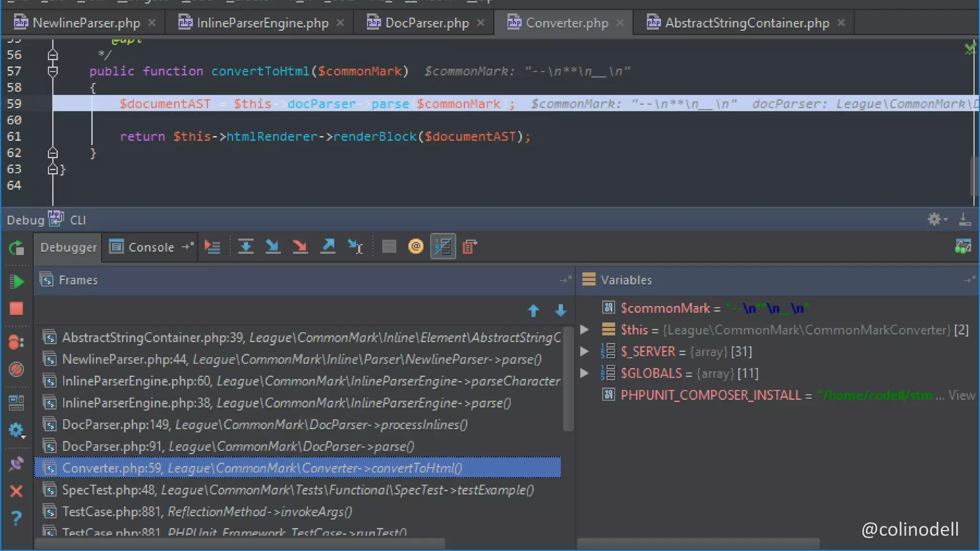This screenshot has height=551, width=980.
Task: Click the Step Into debugger icon
Action: tap(273, 247)
